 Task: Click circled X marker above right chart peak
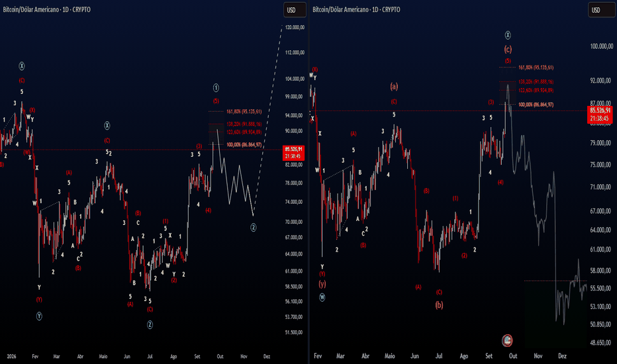(x=508, y=36)
